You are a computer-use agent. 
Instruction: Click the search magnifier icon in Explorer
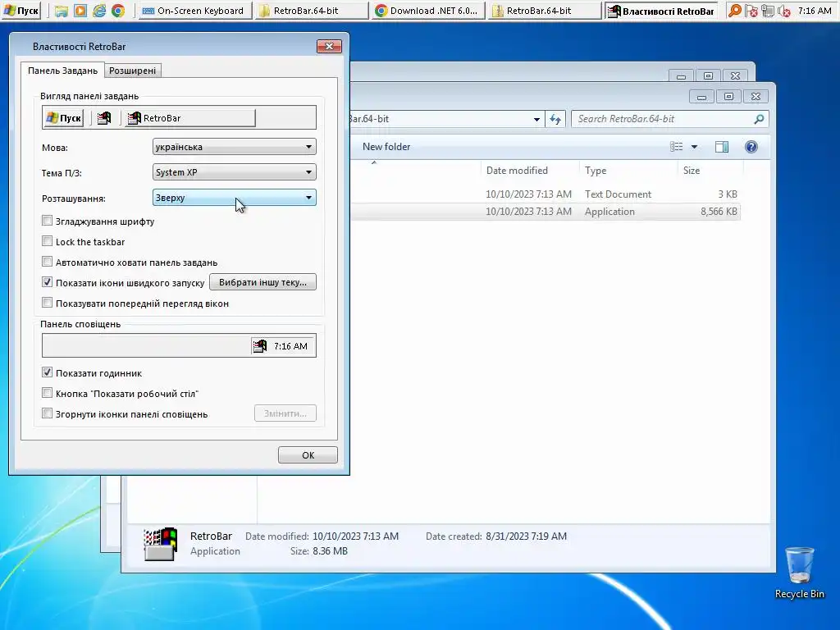pos(759,119)
